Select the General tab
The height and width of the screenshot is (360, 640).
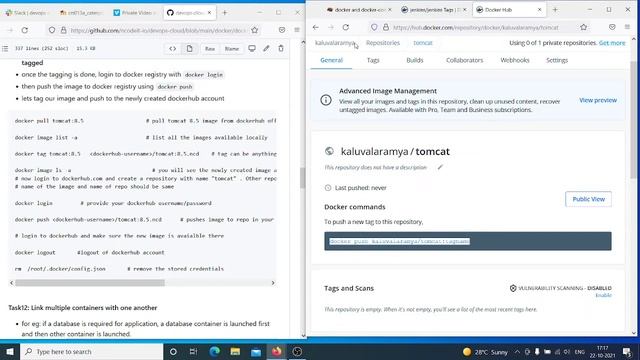(331, 60)
